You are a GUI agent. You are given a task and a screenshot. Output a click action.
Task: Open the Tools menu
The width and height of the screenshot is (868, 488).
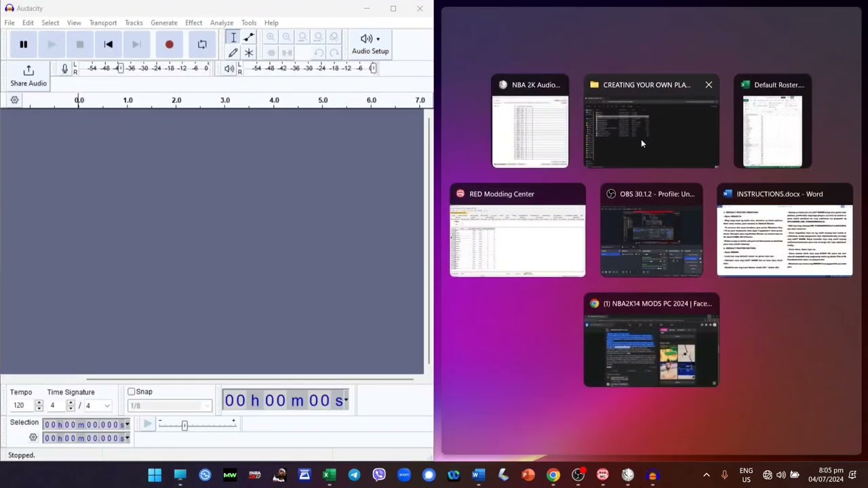pos(249,23)
